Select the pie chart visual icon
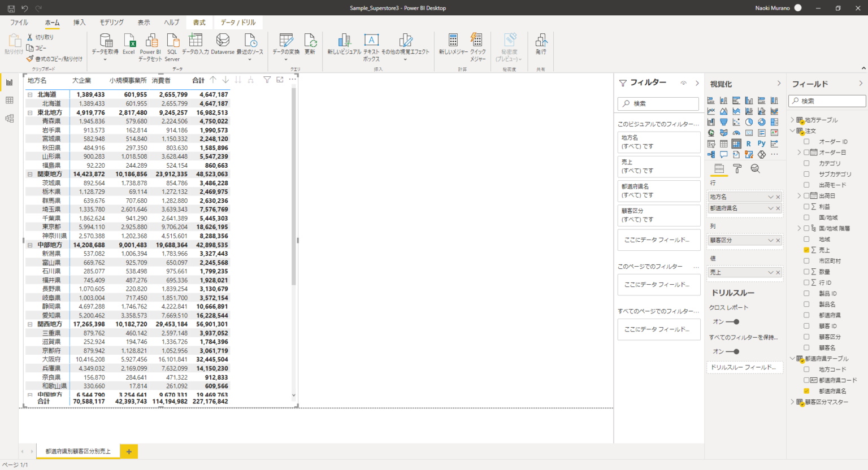Viewport: 868px width, 470px height. [x=749, y=122]
